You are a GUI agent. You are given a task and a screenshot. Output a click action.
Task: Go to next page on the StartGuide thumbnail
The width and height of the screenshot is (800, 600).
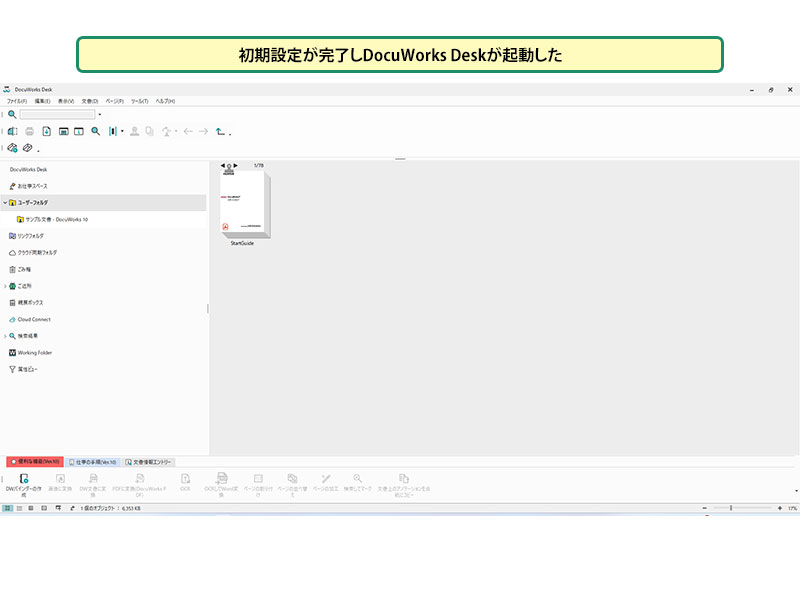[x=235, y=165]
